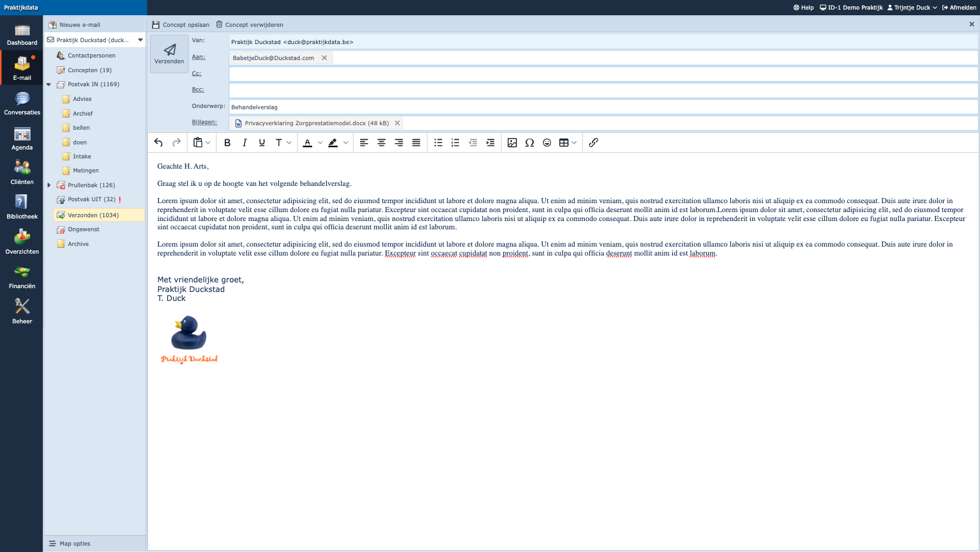Click the Verzenden send button
This screenshot has height=552, width=980.
click(169, 54)
